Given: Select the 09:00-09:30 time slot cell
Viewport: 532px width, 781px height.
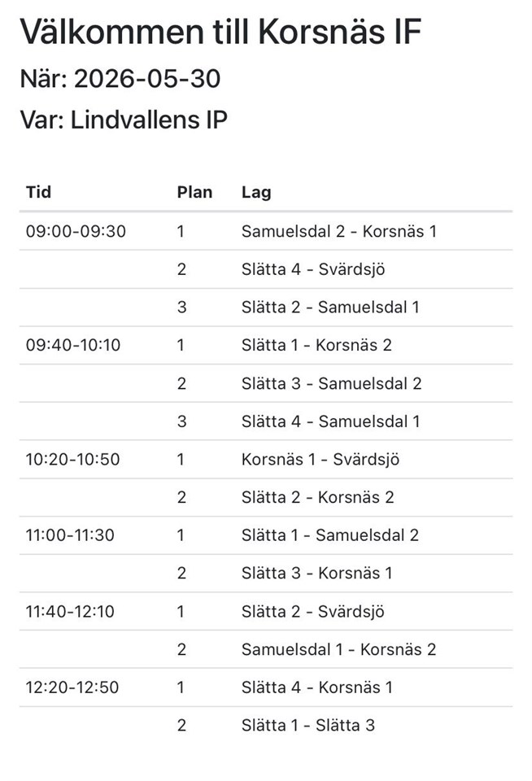Looking at the screenshot, I should pos(76,231).
